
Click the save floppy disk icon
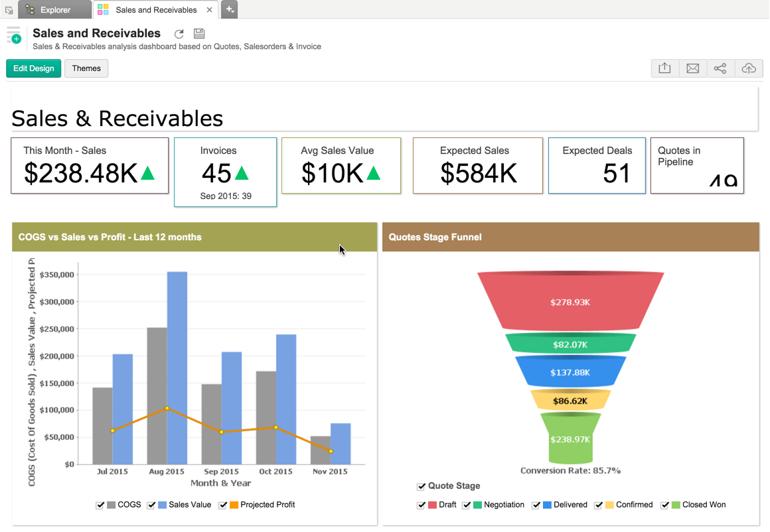(198, 34)
